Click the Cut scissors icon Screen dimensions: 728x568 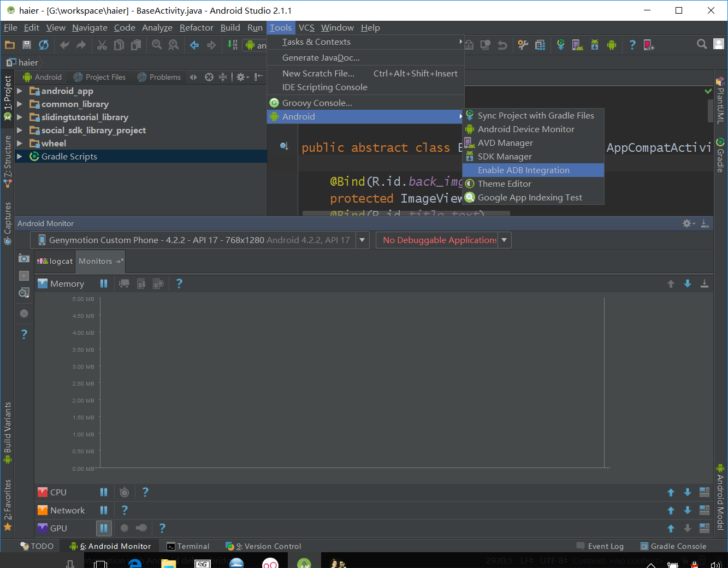(x=102, y=45)
